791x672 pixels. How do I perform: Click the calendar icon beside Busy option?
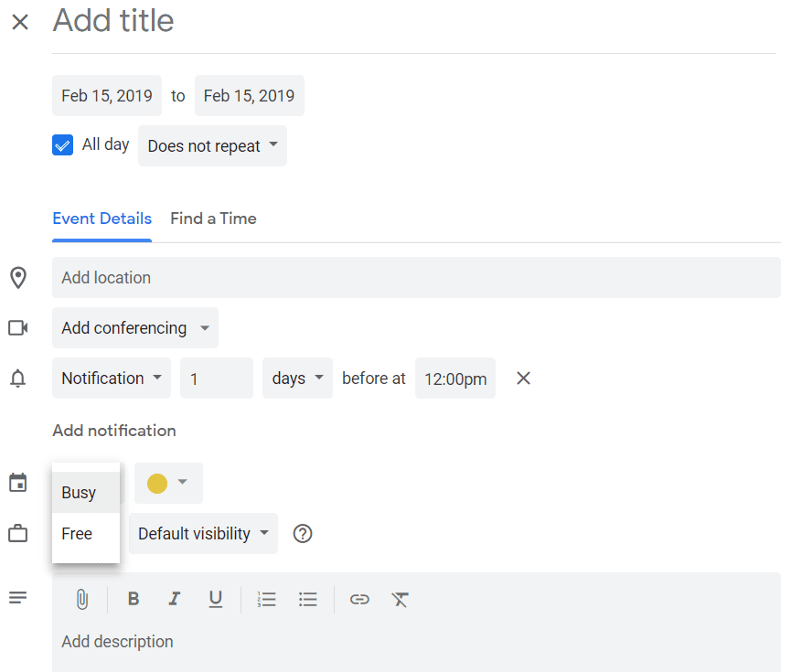coord(18,483)
